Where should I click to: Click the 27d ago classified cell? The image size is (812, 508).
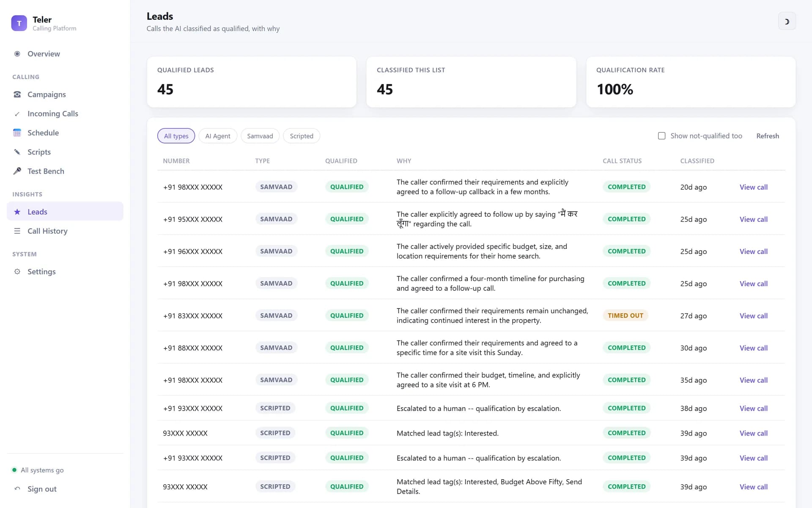(x=693, y=316)
